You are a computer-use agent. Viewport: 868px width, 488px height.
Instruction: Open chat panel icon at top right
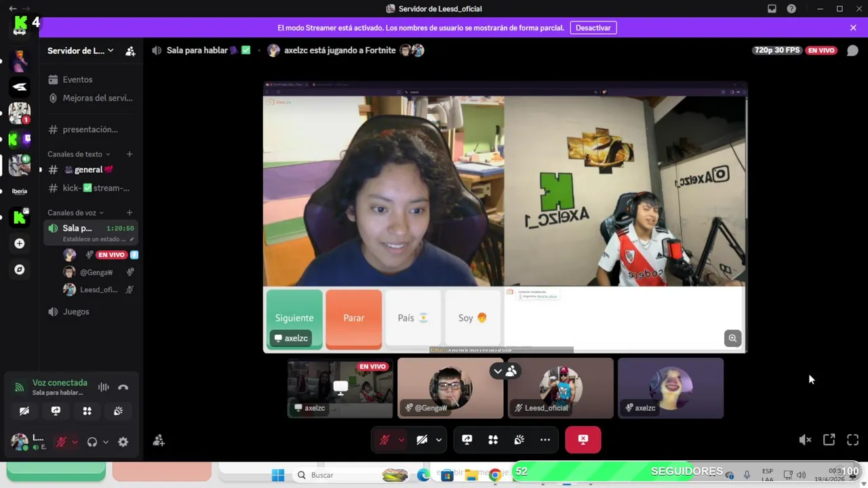[852, 50]
